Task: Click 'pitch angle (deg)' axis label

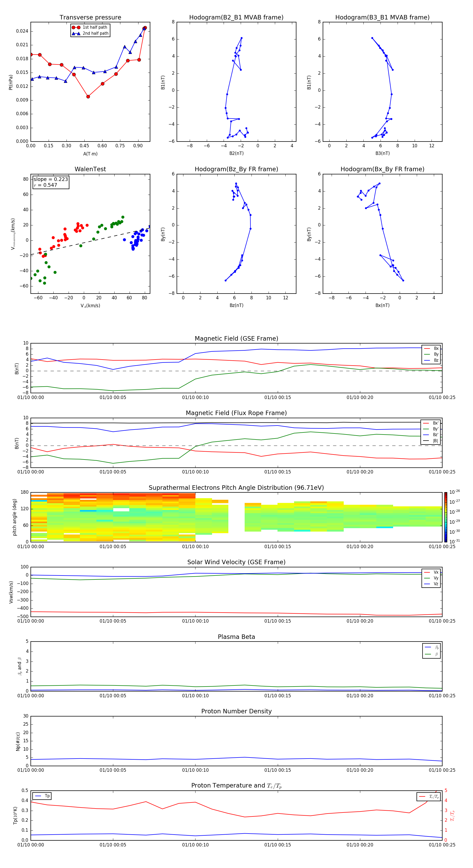Action: (x=14, y=517)
